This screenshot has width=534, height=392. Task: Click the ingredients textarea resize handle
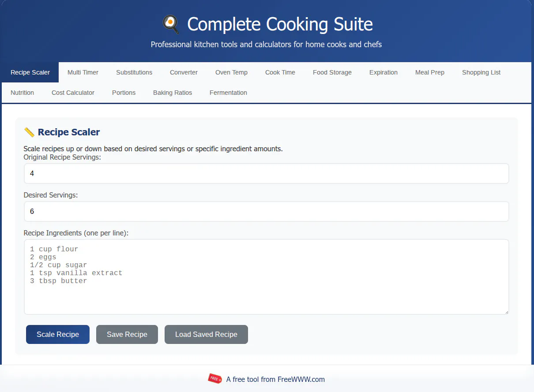click(x=506, y=311)
